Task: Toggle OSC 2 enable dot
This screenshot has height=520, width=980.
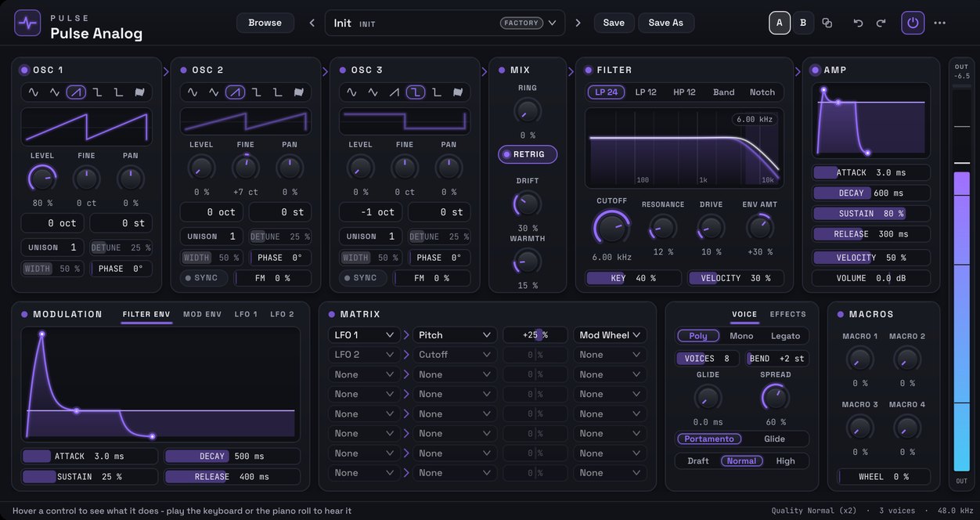Action: point(183,70)
